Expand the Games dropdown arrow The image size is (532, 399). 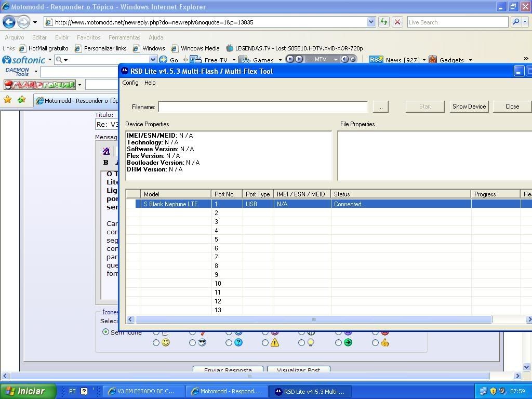pyautogui.click(x=280, y=60)
